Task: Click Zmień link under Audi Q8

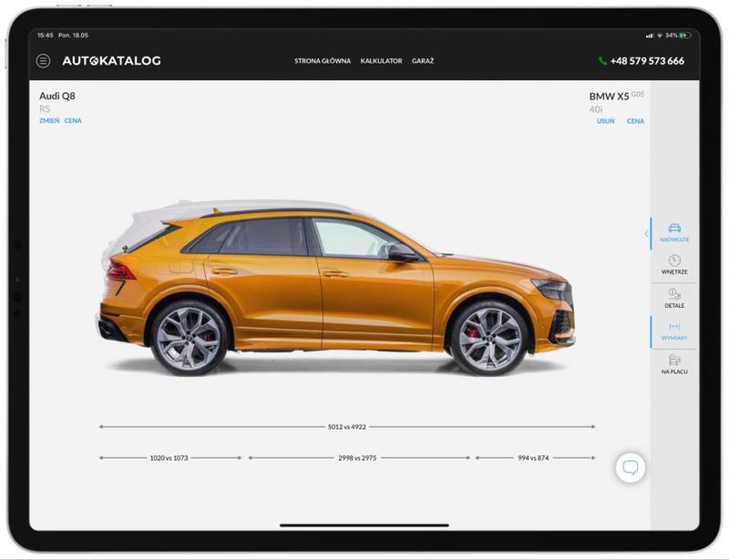Action: tap(49, 121)
